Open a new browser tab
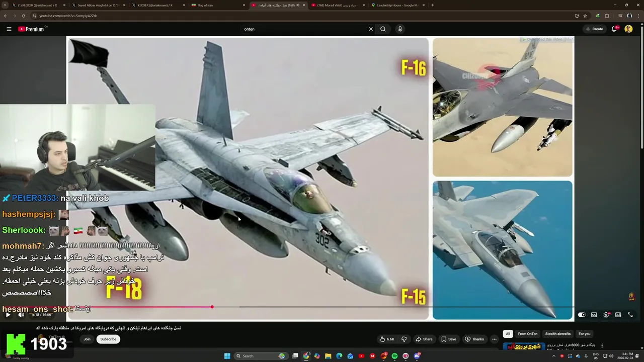The width and height of the screenshot is (644, 362). pos(433,5)
